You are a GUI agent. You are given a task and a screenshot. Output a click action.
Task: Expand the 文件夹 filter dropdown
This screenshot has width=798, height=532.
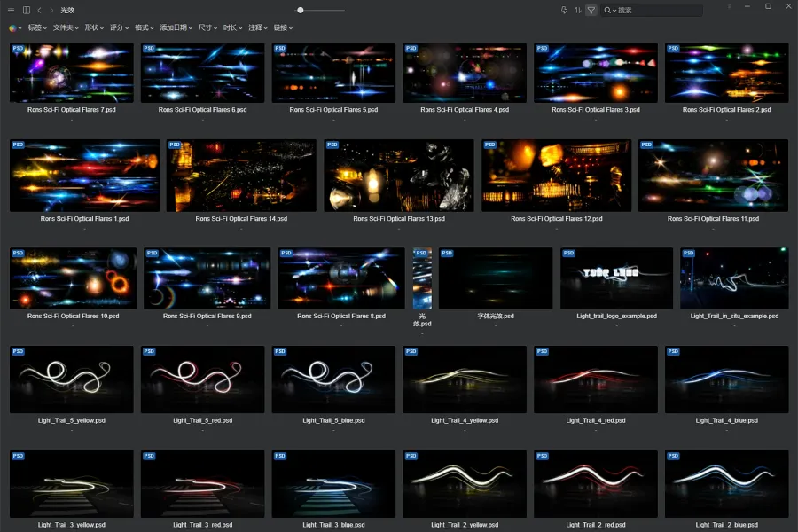click(x=66, y=28)
